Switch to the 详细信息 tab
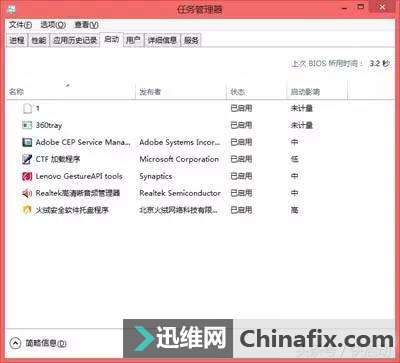Image resolution: width=400 pixels, height=363 pixels. tap(162, 40)
